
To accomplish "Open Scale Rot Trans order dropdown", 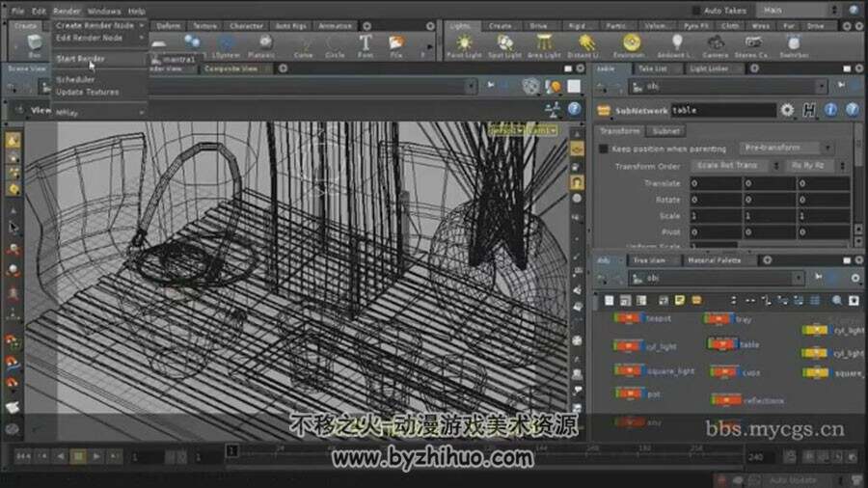I will pos(735,166).
